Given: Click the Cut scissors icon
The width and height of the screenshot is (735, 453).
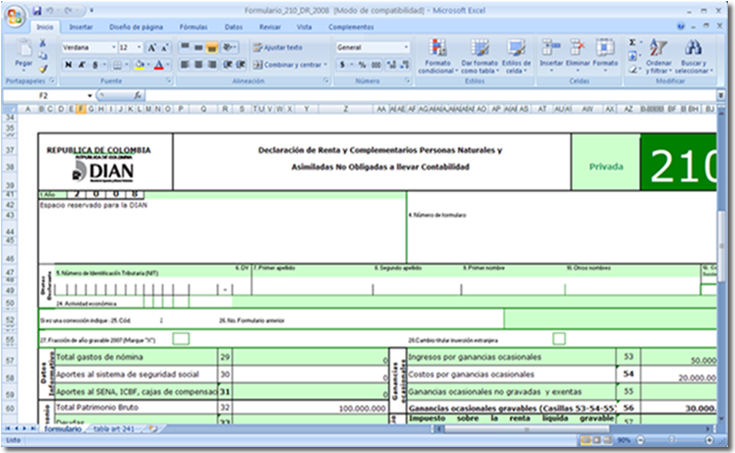Looking at the screenshot, I should (43, 43).
